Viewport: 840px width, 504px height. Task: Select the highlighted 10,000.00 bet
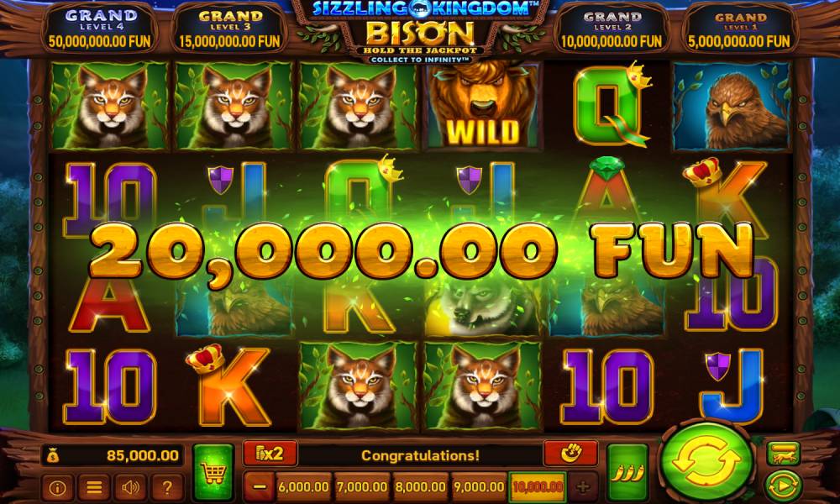click(538, 487)
